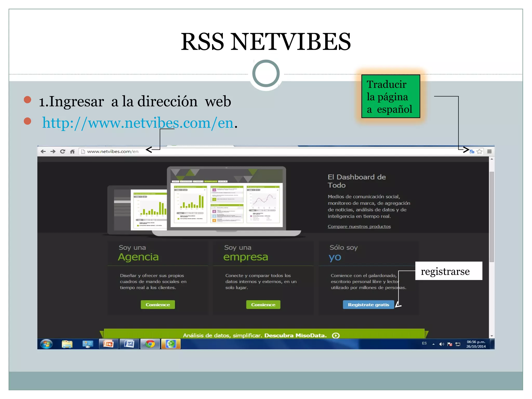Open file explorer folder on taskbar
The height and width of the screenshot is (399, 532).
[67, 344]
